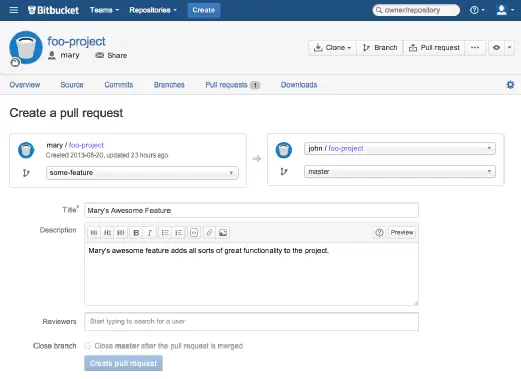Enable Close branch after merge checkbox
This screenshot has height=379, width=521.
(x=88, y=346)
